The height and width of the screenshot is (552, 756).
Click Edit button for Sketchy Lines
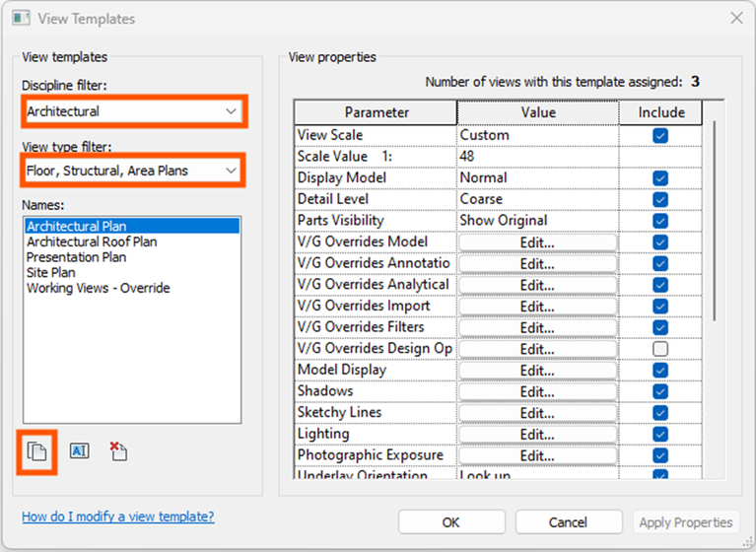[x=537, y=413]
